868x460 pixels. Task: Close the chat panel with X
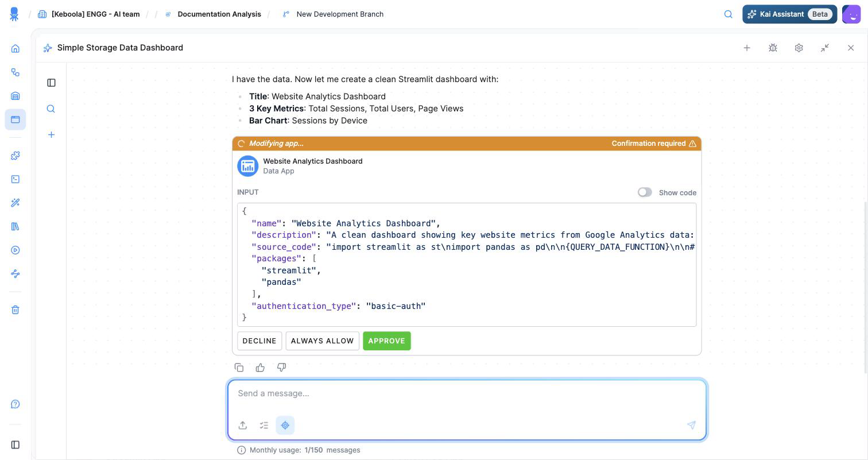click(851, 48)
